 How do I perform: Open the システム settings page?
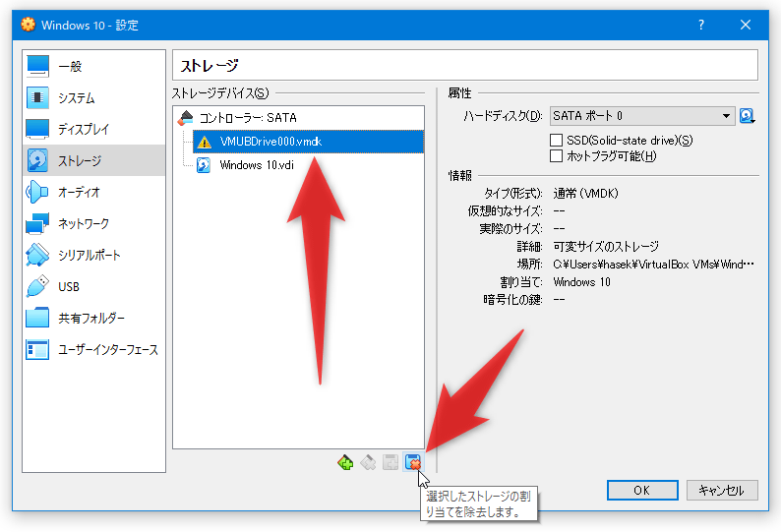pyautogui.click(x=93, y=97)
